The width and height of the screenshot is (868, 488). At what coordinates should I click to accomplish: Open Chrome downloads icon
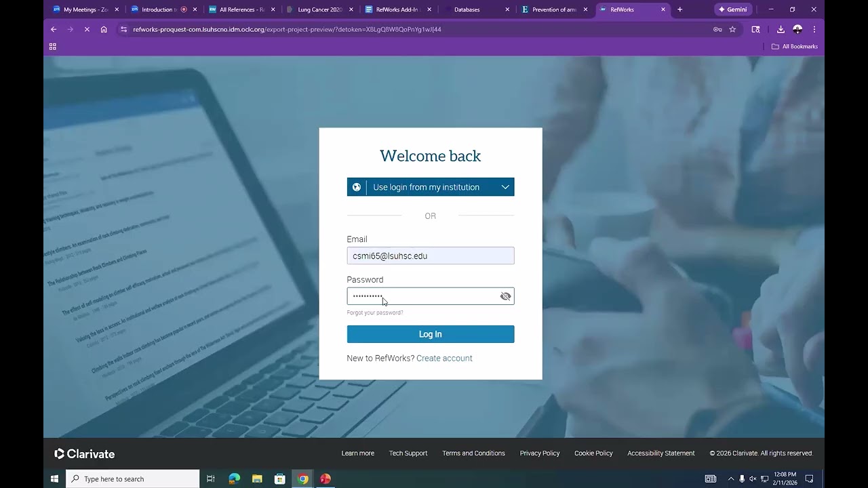tap(781, 29)
